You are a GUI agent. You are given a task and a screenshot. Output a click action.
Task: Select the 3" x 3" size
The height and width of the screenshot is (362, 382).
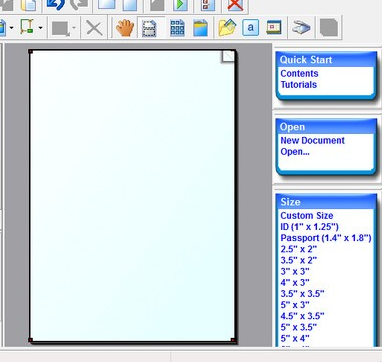pos(295,271)
